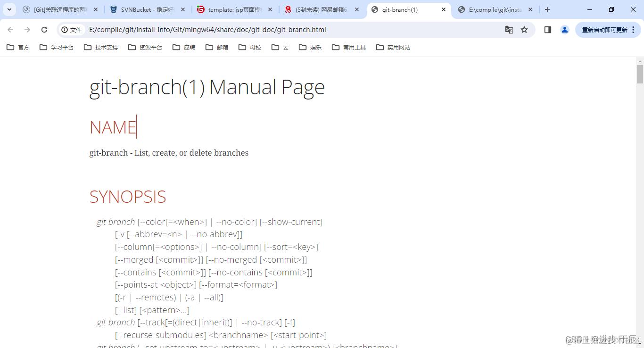Click the '--merged [<commit>]' line
The image size is (644, 348).
pos(211,260)
